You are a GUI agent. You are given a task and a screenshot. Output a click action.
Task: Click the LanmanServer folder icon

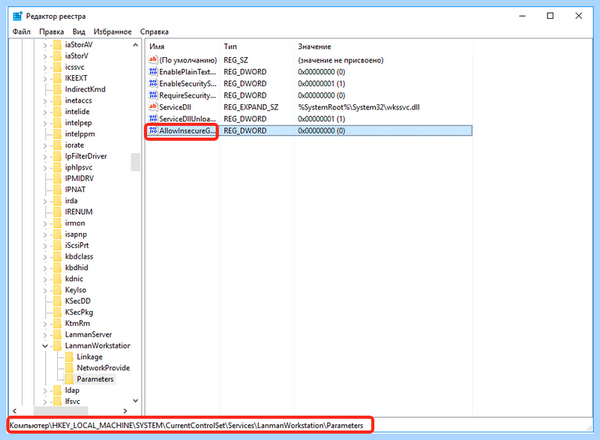[57, 334]
